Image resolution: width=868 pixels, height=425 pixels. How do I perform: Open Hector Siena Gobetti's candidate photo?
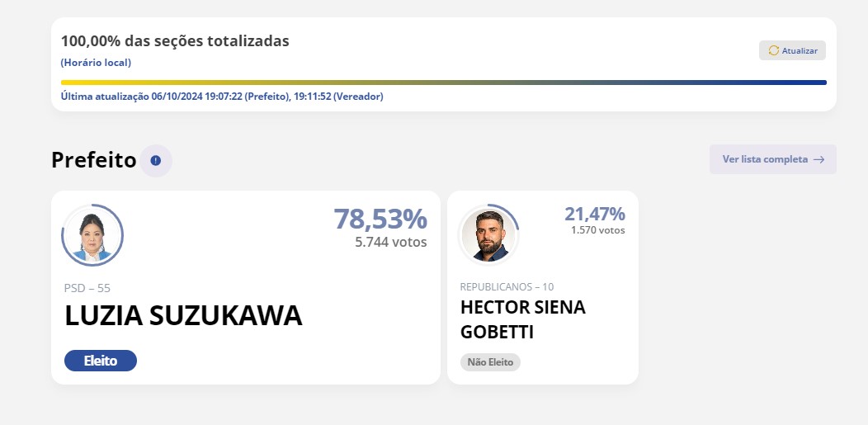488,234
